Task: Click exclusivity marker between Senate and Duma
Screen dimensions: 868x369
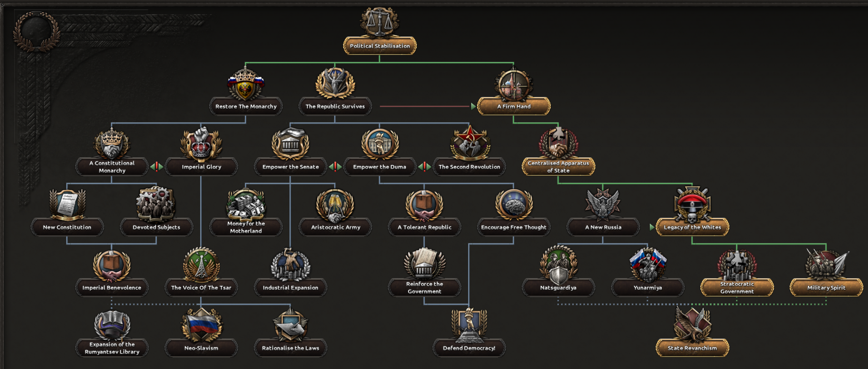Action: point(335,166)
